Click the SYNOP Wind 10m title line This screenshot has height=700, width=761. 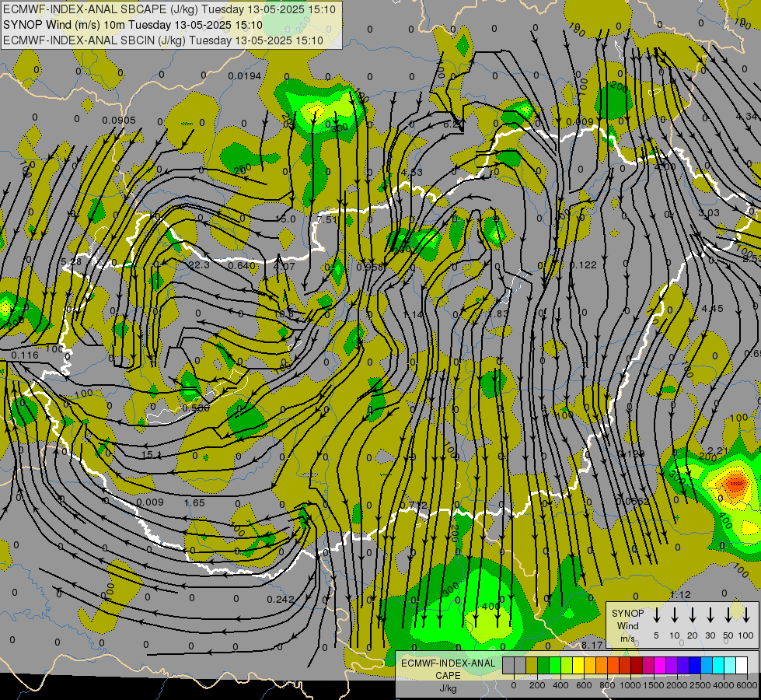[132, 25]
